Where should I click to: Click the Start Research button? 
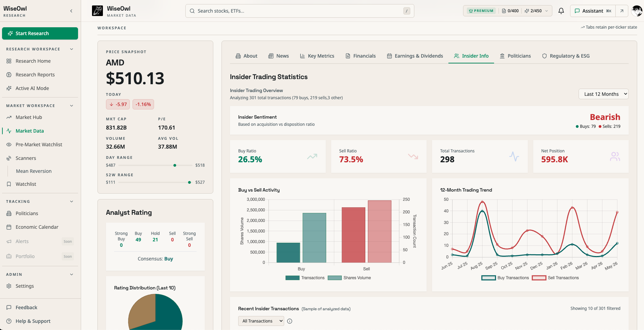[x=40, y=33]
